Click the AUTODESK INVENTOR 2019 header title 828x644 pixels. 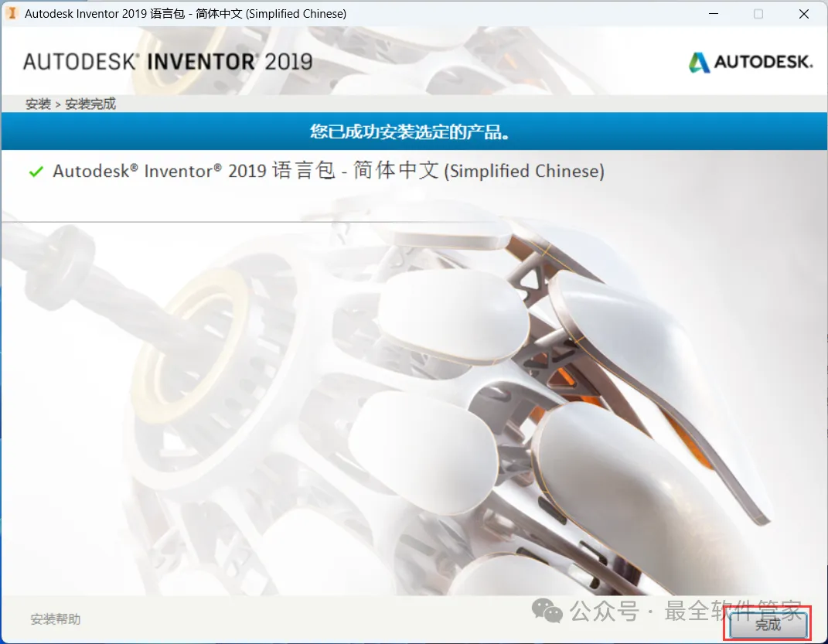point(168,62)
